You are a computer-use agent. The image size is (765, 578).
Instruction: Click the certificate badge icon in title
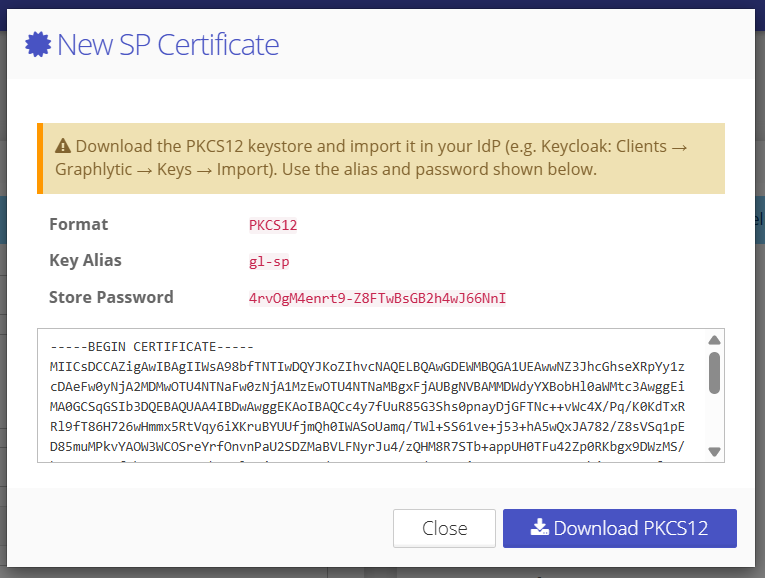click(x=38, y=44)
